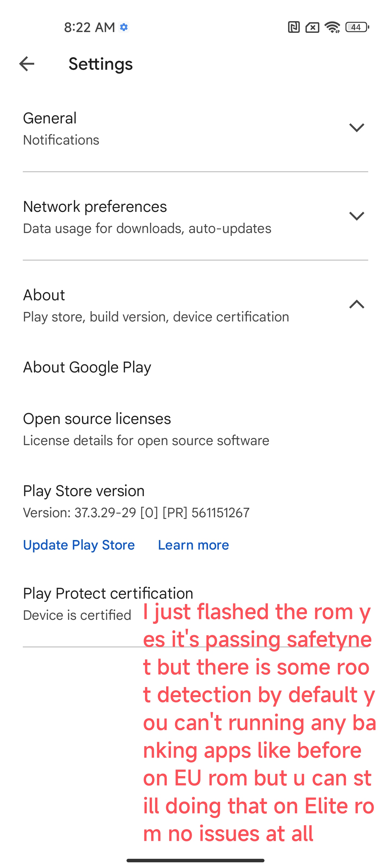Tap the Play Store version entry
This screenshot has height=868, width=391.
point(136,501)
